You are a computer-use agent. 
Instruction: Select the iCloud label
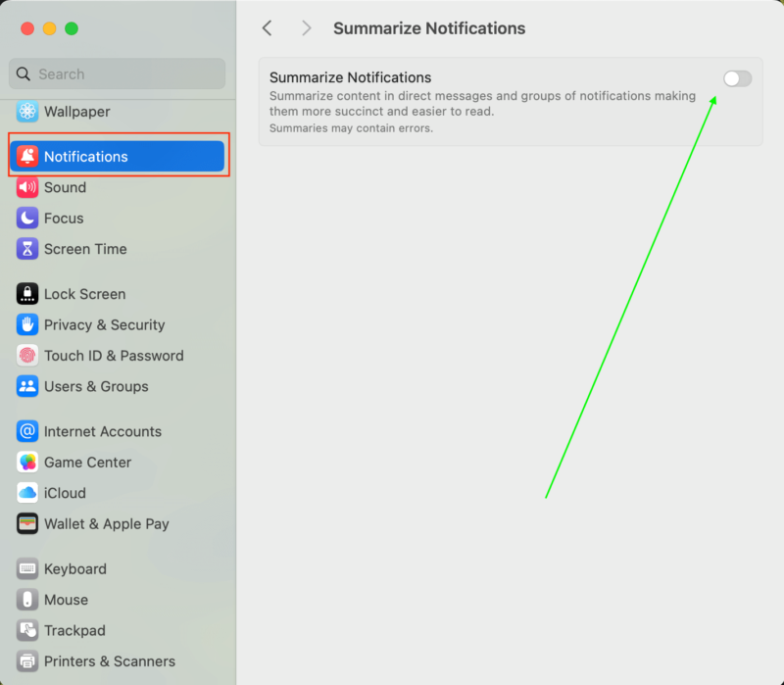point(65,493)
